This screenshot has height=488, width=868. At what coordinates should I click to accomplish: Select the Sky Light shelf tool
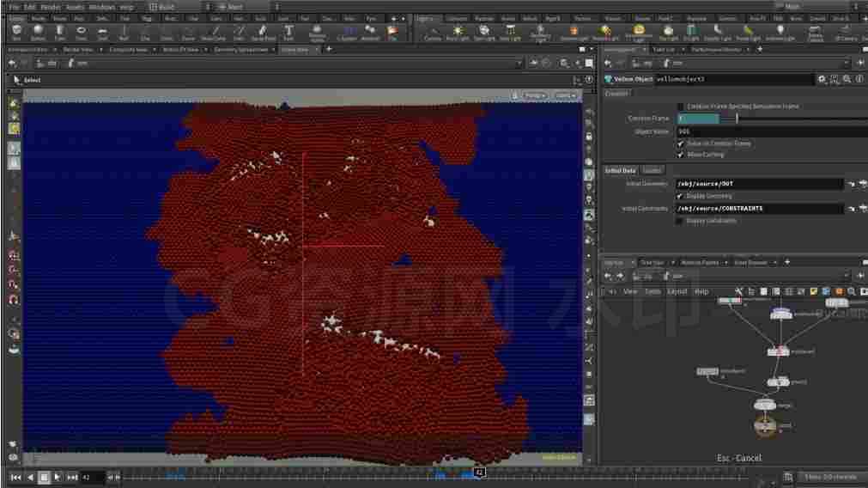tap(668, 33)
